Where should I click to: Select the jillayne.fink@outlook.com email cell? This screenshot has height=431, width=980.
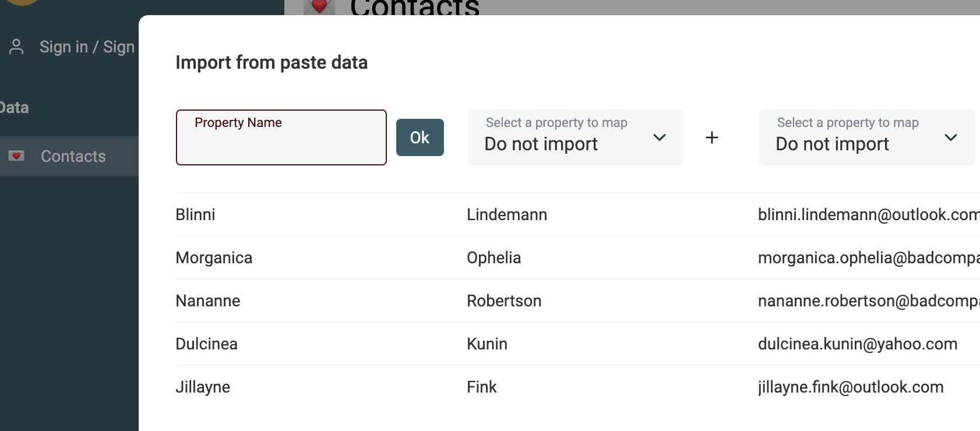pyautogui.click(x=850, y=387)
